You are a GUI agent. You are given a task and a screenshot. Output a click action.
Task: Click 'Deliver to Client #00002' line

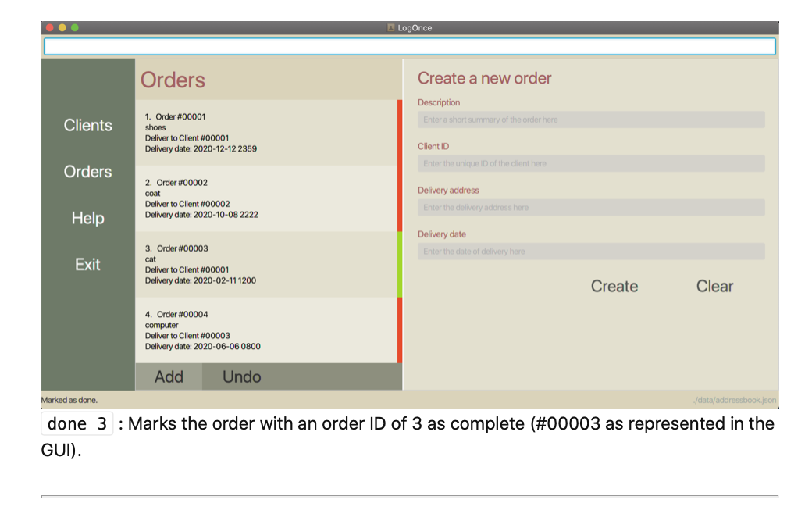click(x=187, y=204)
